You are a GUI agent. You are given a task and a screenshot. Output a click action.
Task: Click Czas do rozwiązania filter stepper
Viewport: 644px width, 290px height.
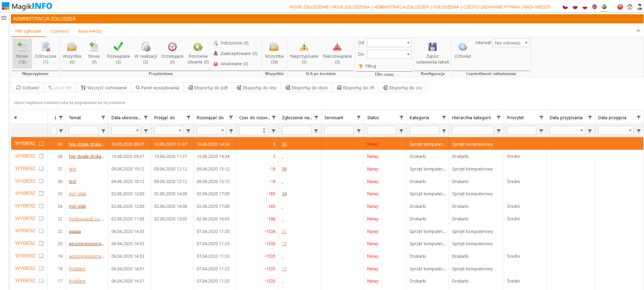[x=264, y=130]
